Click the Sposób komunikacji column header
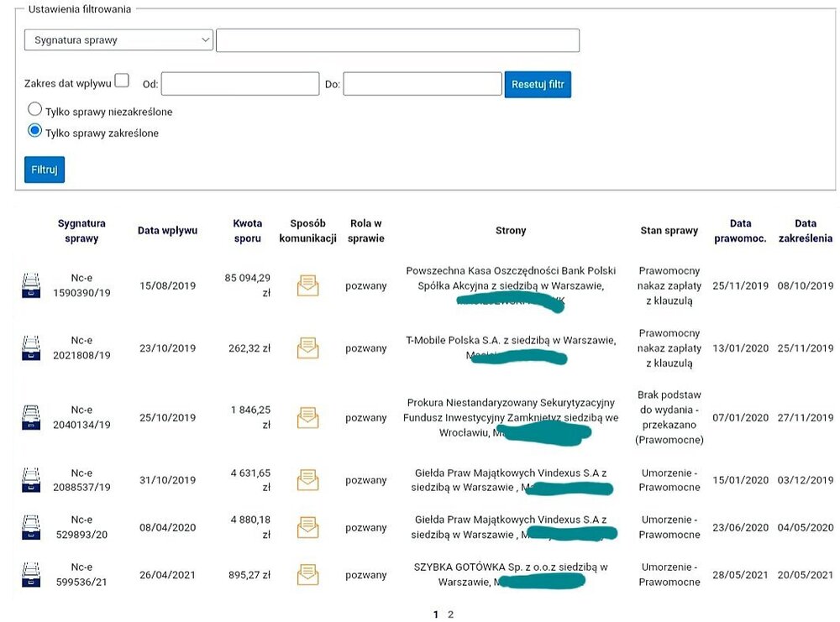Image resolution: width=840 pixels, height=622 pixels. [x=308, y=231]
